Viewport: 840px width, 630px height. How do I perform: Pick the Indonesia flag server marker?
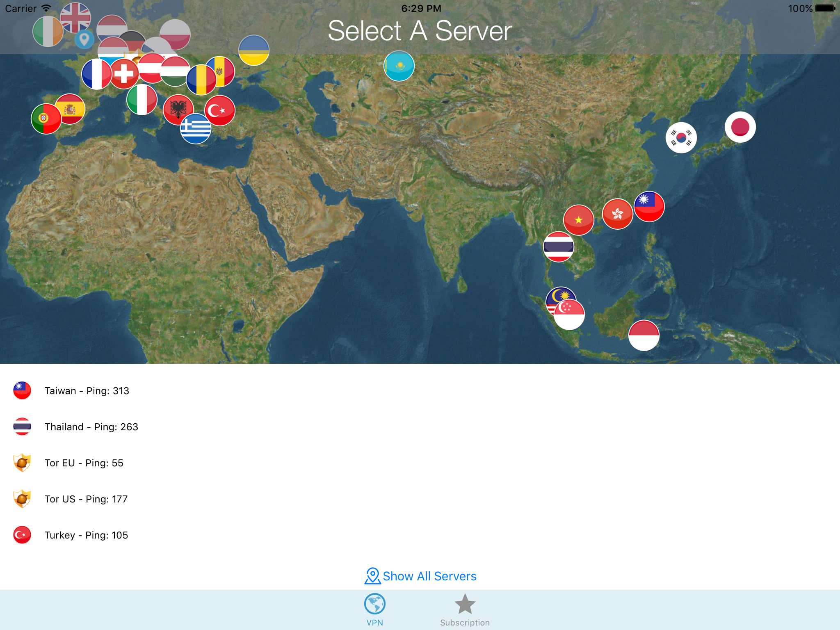(x=644, y=336)
